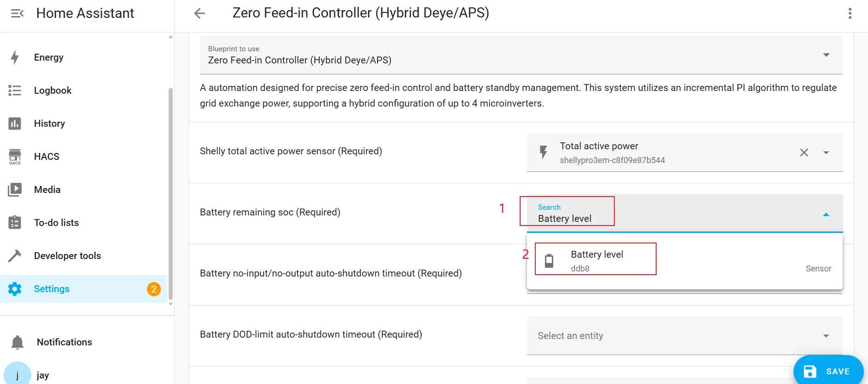Open the three-dot overflow menu

point(850,13)
